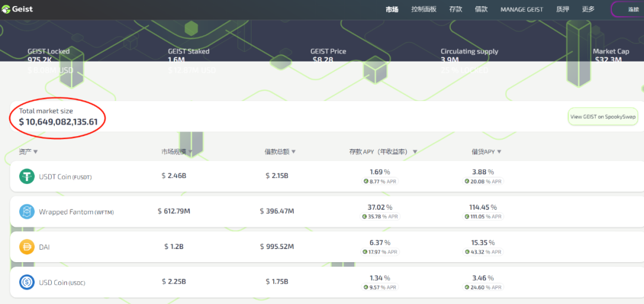Click DAI market size $ 1.2B
This screenshot has width=644, height=304.
(174, 247)
